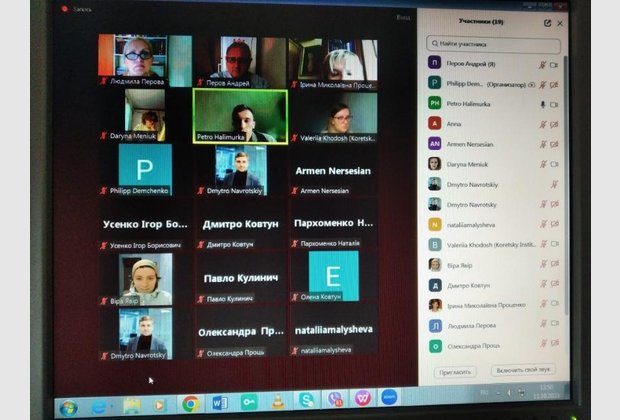Open the Вид view menu
This screenshot has height=420, width=620.
point(402,17)
